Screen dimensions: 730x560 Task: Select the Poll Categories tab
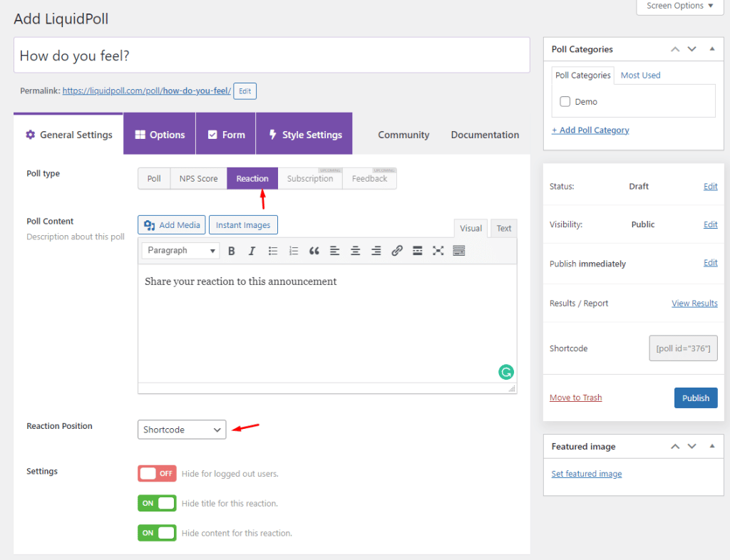(x=583, y=76)
